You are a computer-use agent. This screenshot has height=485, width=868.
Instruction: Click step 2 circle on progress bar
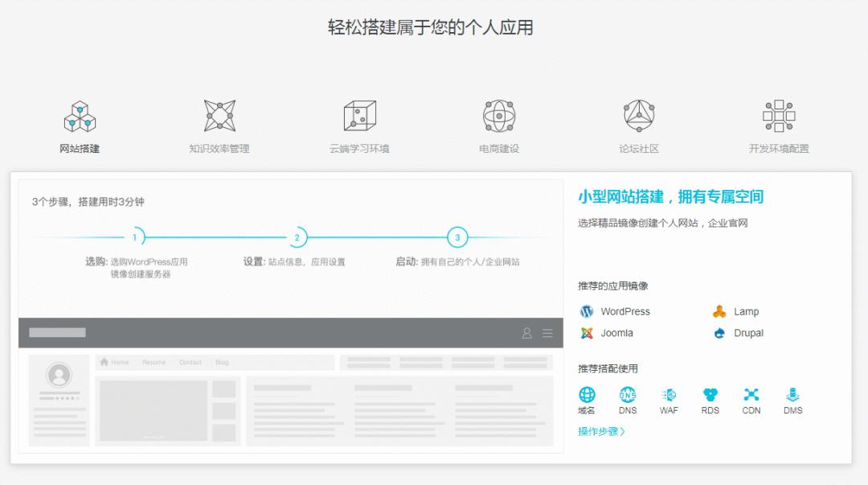[x=297, y=236]
